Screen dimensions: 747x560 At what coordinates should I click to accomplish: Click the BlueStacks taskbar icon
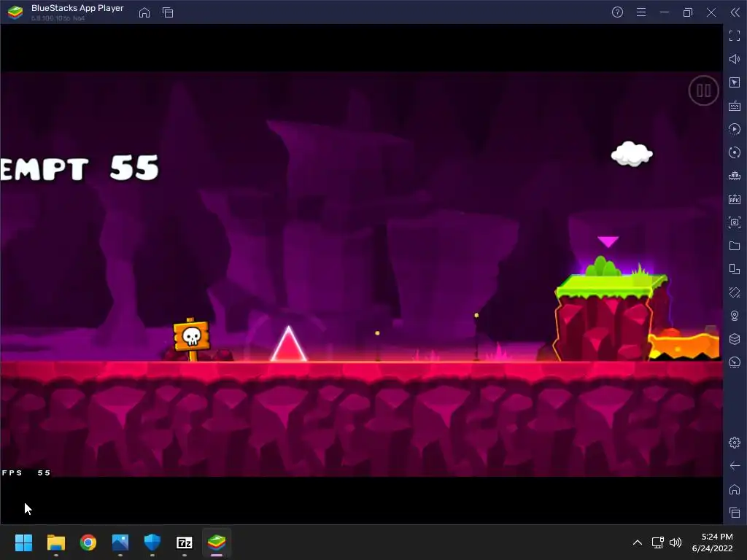tap(217, 542)
